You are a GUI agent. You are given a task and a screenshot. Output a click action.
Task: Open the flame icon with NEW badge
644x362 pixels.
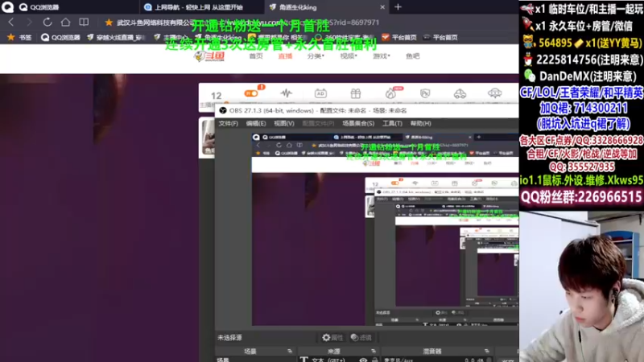pos(391,93)
